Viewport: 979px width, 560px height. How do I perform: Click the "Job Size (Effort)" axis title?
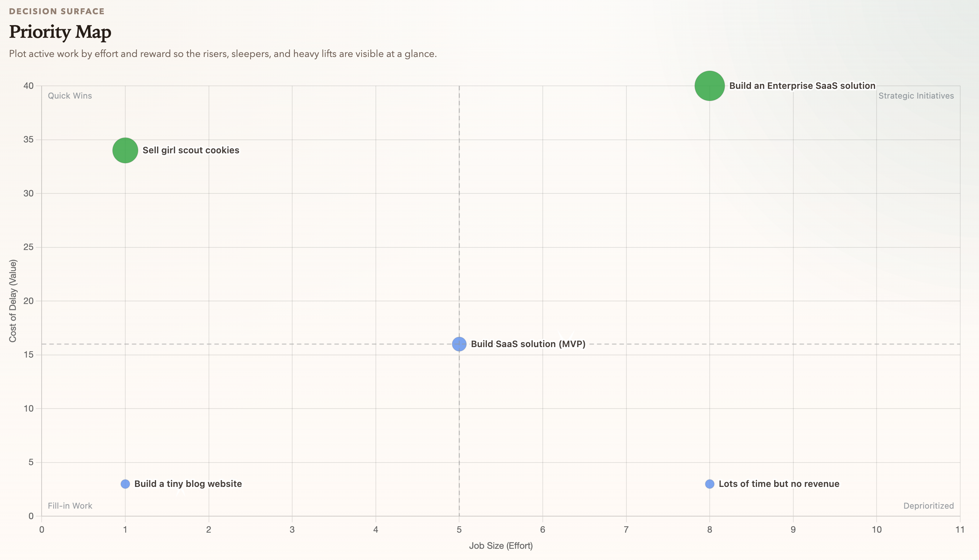pyautogui.click(x=501, y=546)
